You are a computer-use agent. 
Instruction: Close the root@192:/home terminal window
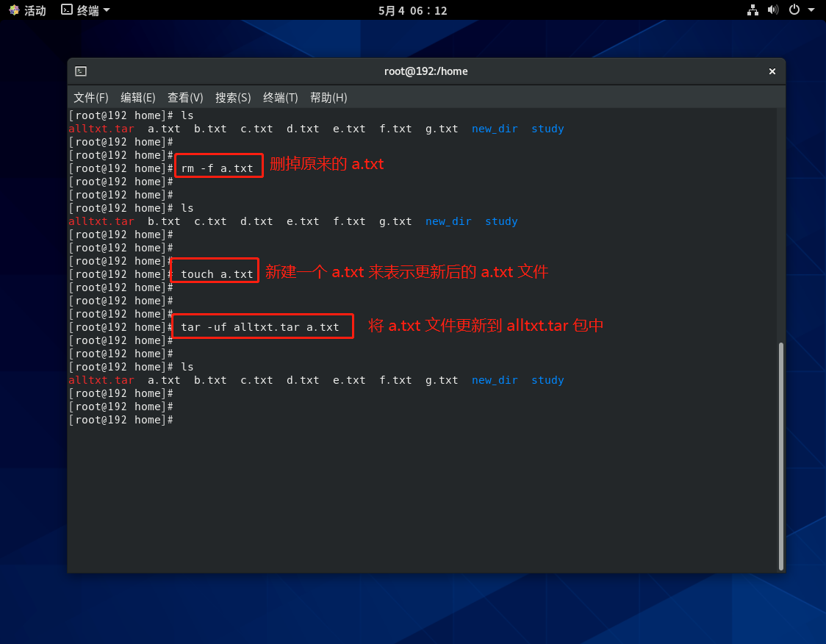(772, 71)
